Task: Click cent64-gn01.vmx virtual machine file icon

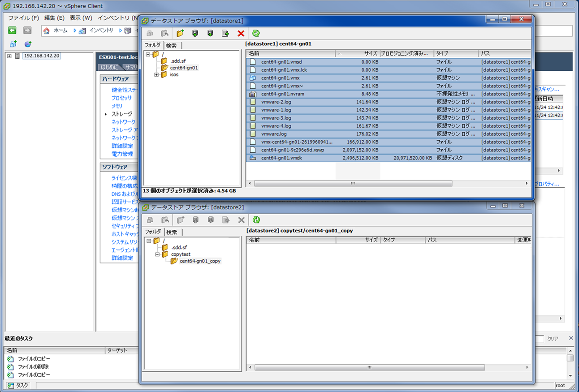Action: (253, 78)
